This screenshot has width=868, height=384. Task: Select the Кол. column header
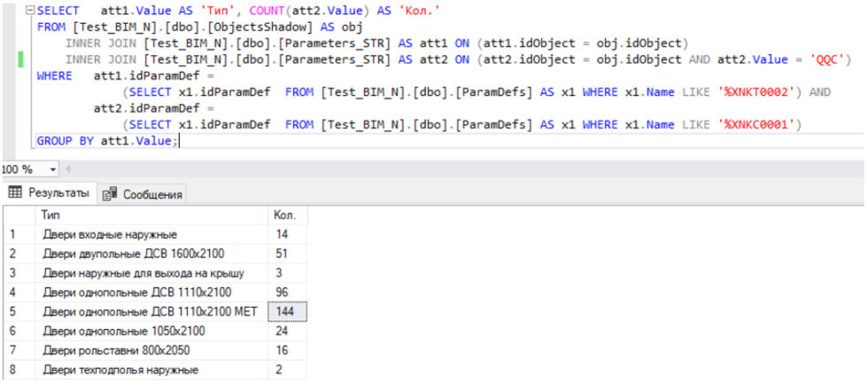[x=287, y=215]
